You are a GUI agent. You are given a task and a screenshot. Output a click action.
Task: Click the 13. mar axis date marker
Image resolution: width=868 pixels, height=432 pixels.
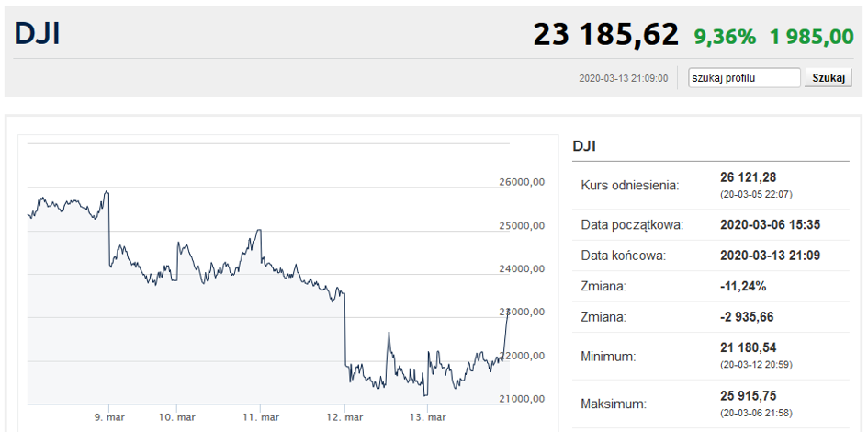(x=427, y=417)
